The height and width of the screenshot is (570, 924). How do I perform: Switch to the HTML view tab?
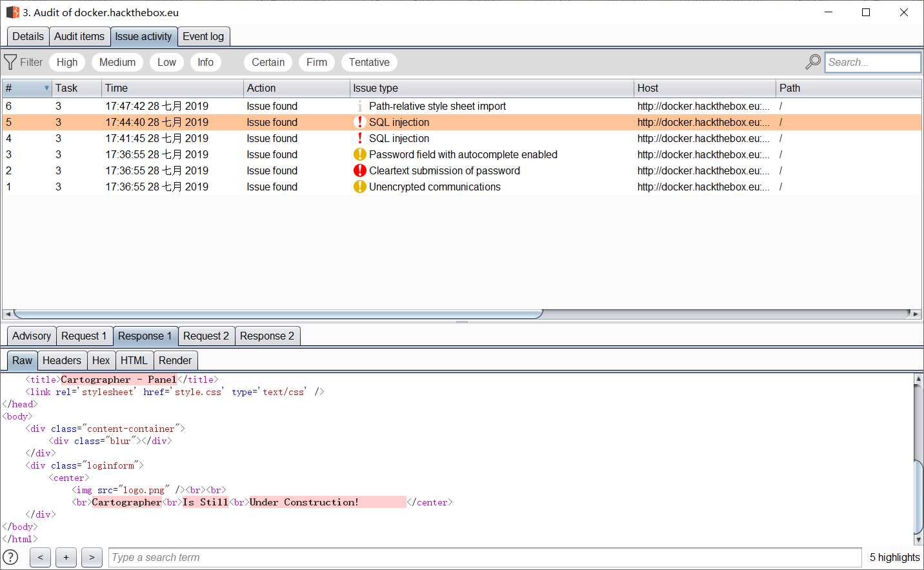click(x=134, y=360)
